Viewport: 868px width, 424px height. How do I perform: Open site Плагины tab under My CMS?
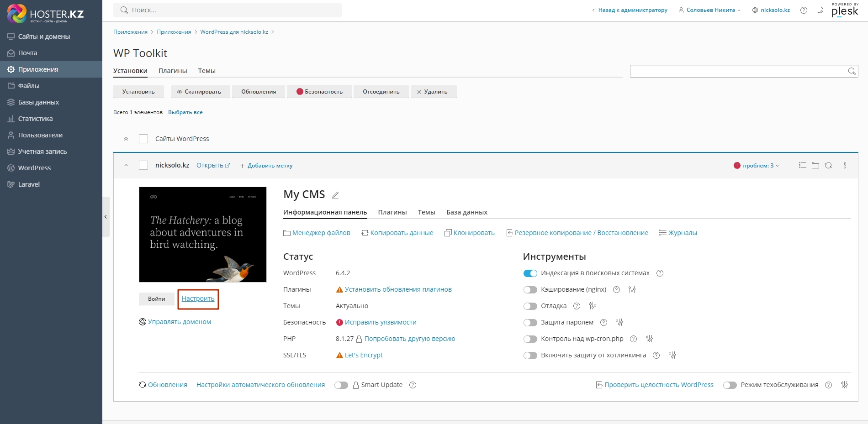click(392, 212)
